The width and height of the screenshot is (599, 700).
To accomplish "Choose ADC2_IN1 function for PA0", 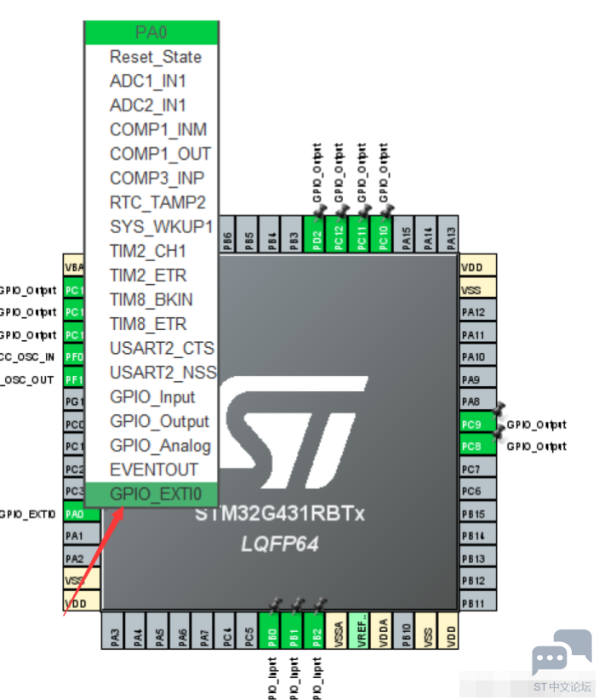I will (x=151, y=105).
